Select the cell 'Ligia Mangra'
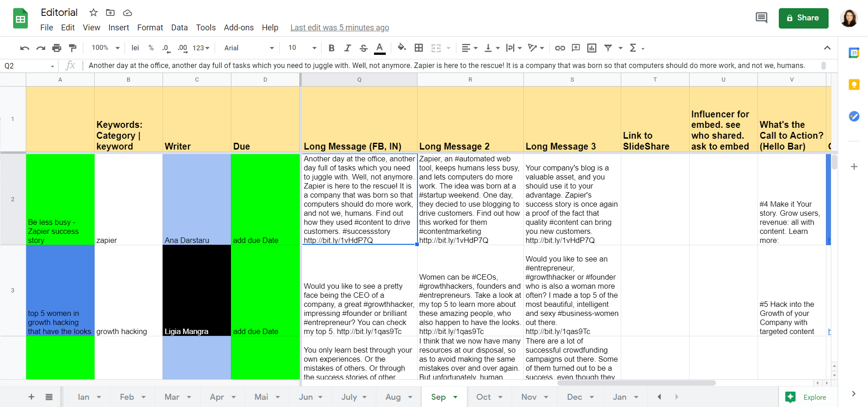This screenshot has width=868, height=407. click(197, 291)
